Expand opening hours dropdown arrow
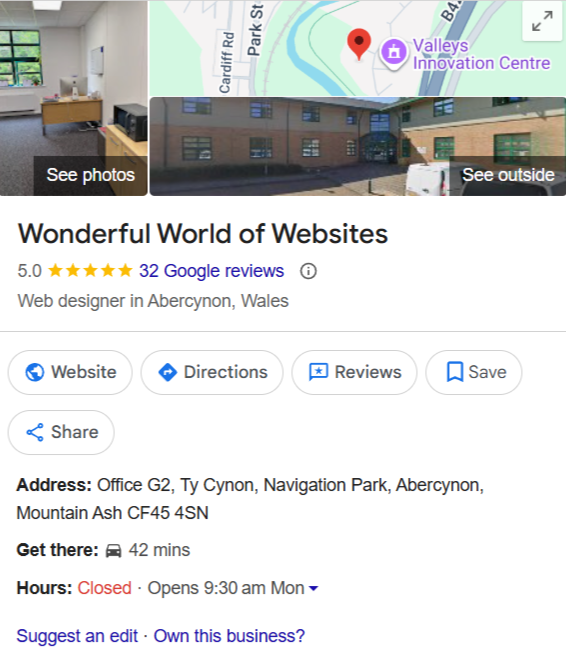Screen dimensions: 566x671 (x=314, y=588)
